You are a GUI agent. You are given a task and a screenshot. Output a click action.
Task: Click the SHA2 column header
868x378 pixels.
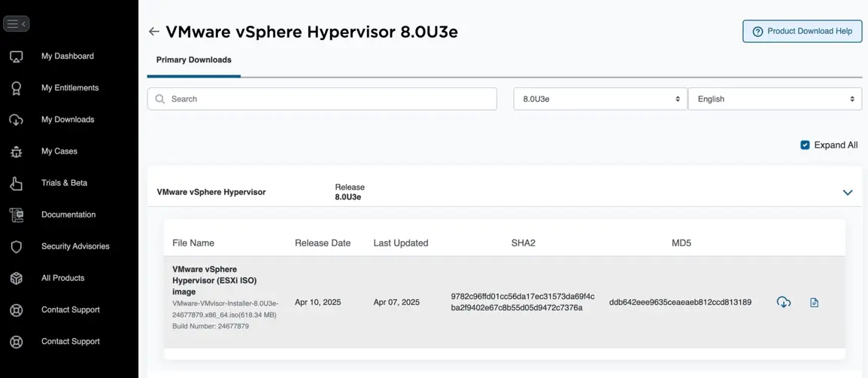click(x=523, y=242)
